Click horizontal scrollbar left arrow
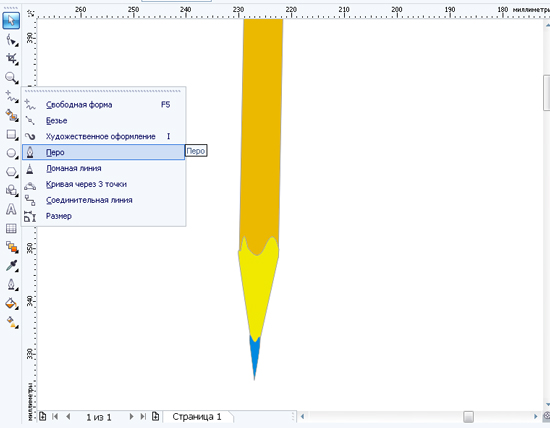550x428 pixels. [302, 417]
